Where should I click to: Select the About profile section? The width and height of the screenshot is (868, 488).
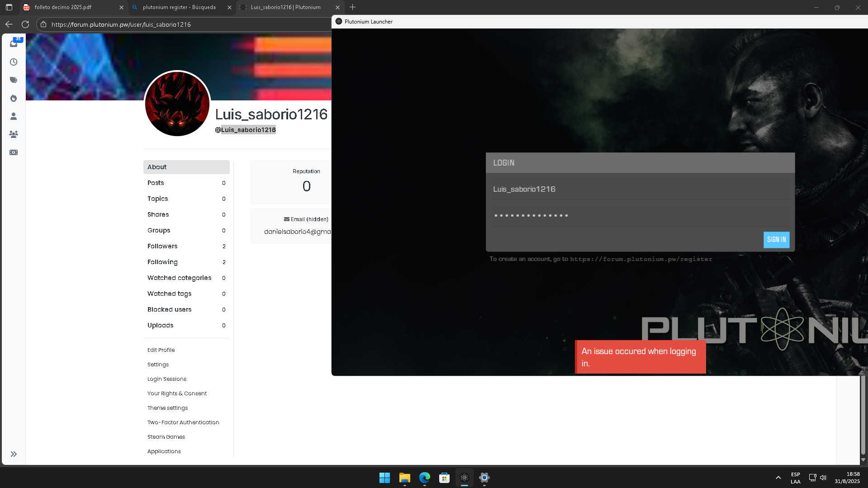click(x=186, y=167)
